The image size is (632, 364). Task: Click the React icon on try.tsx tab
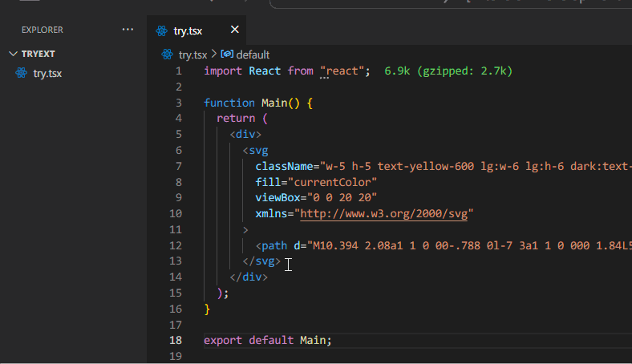(x=162, y=31)
